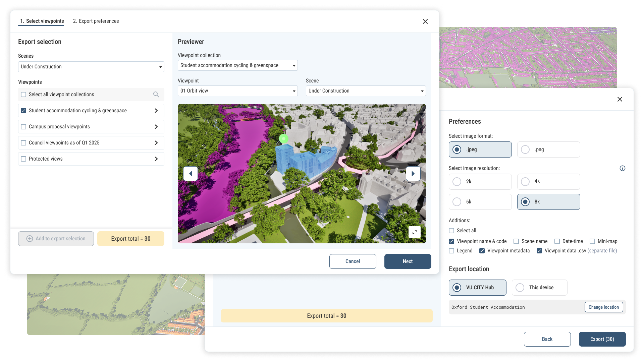Open the Scenes dropdown in Export selection

pos(91,67)
